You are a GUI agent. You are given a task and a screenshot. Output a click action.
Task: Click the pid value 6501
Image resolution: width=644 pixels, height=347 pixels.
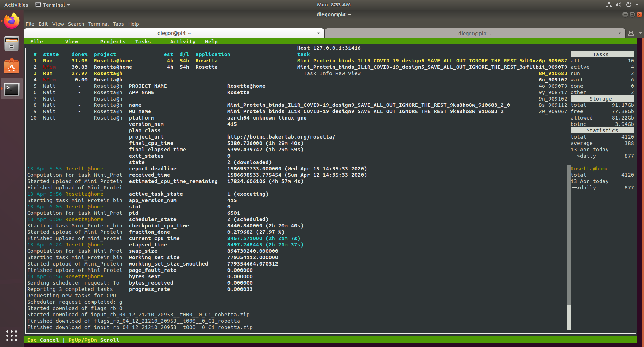(x=233, y=213)
